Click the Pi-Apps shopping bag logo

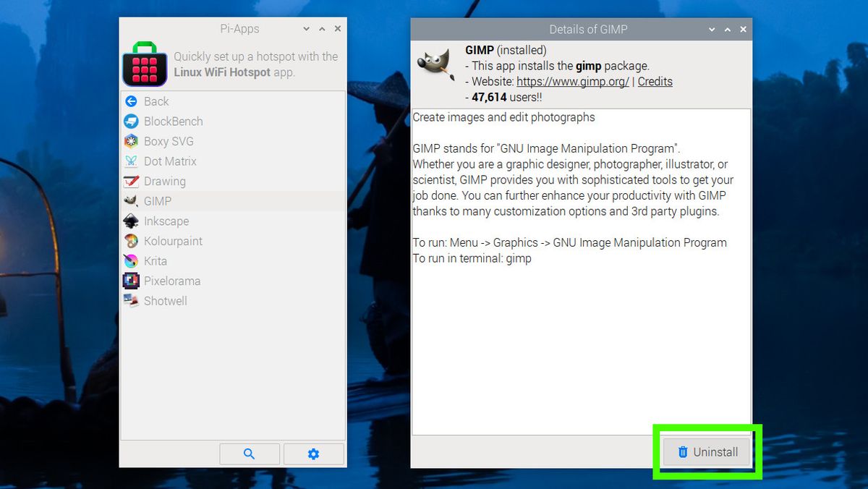(x=144, y=64)
